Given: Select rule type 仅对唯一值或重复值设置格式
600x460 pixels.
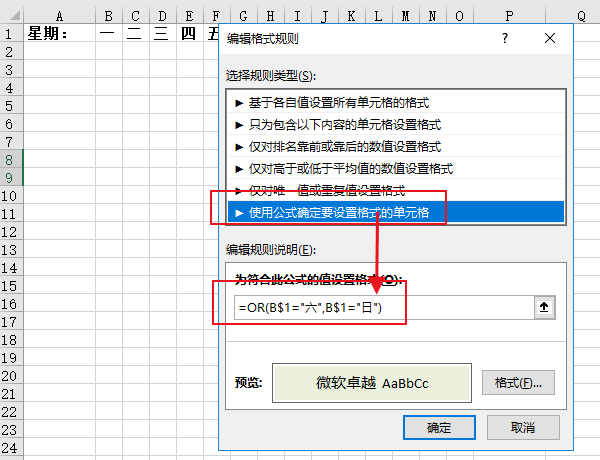Looking at the screenshot, I should point(396,190).
